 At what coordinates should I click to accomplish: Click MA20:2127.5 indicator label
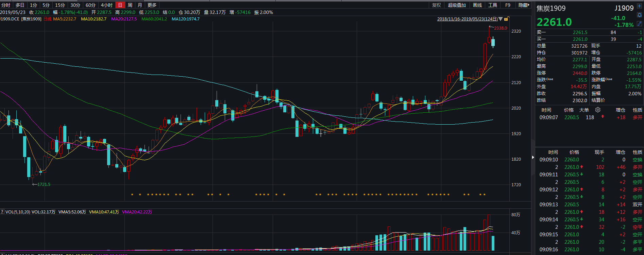(124, 19)
